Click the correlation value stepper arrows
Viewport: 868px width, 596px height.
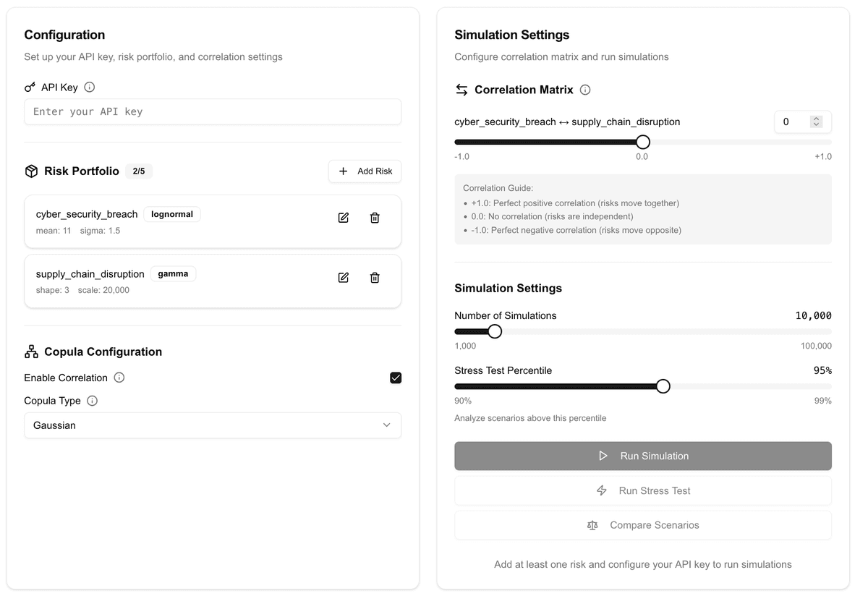coord(816,122)
